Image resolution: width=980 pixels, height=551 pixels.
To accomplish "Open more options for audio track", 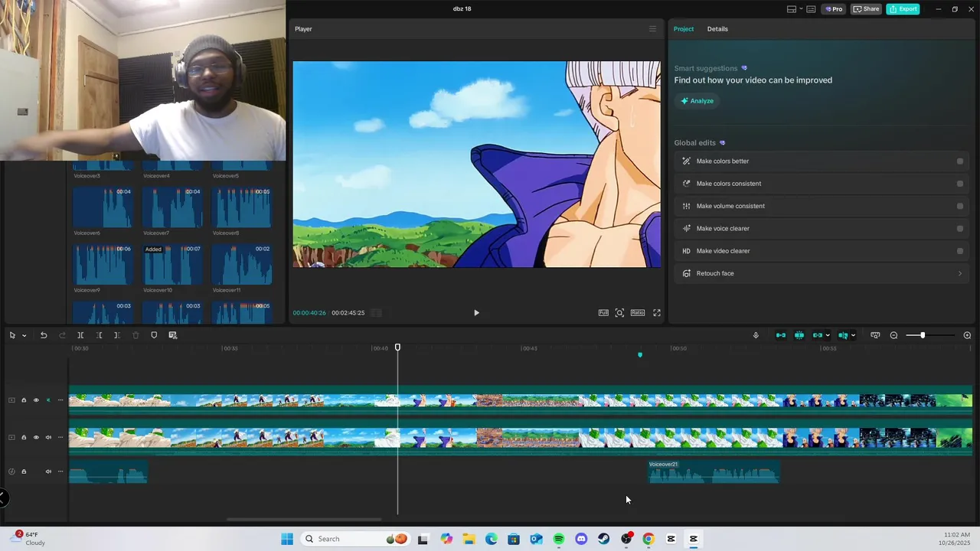I will pos(60,471).
